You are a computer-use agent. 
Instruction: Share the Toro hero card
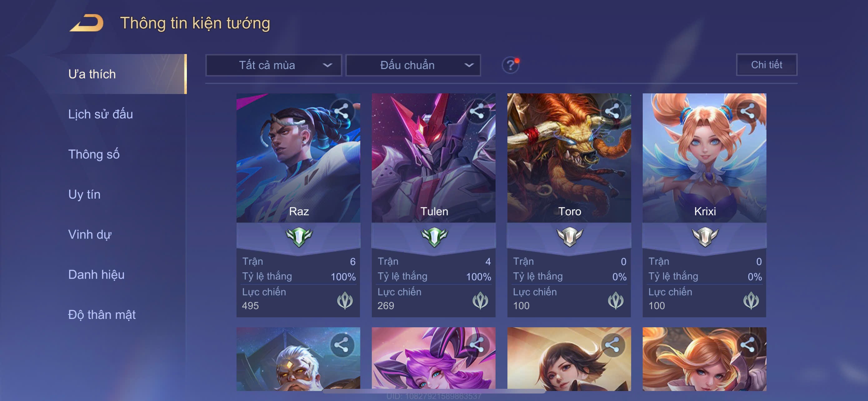click(613, 111)
